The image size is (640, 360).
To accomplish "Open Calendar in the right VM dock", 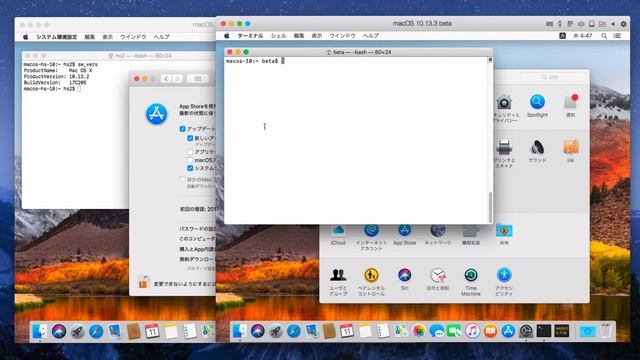I will (x=347, y=331).
